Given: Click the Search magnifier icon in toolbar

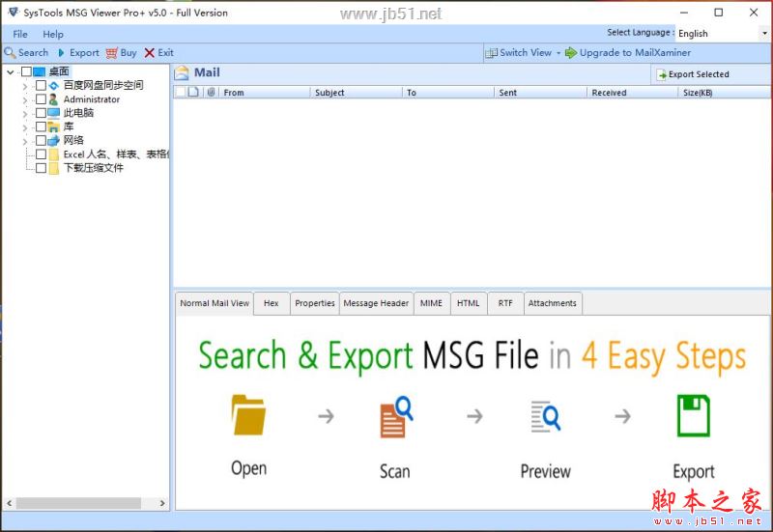Looking at the screenshot, I should [x=10, y=52].
